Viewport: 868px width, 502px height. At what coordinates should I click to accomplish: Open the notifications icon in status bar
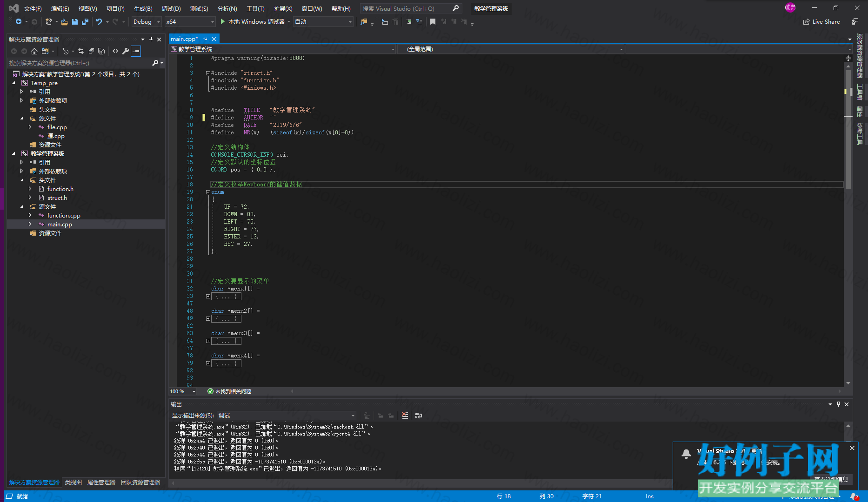[854, 496]
